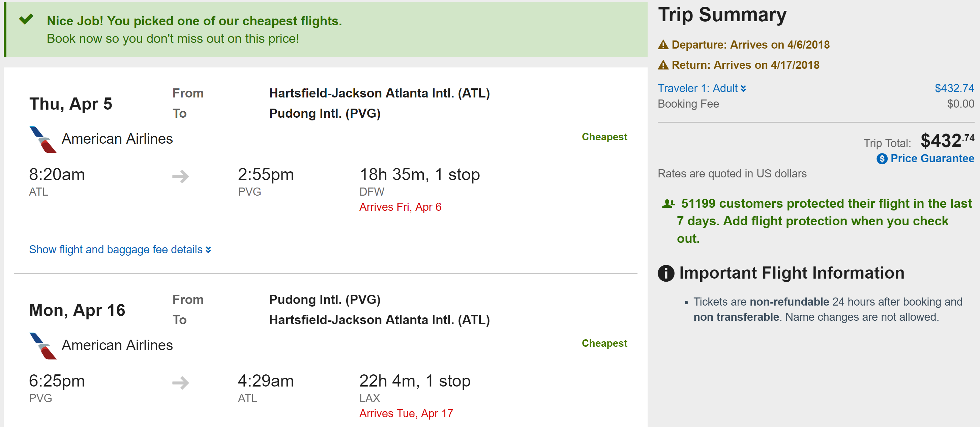Click the Price Guarantee dollar icon
980x427 pixels.
point(882,159)
